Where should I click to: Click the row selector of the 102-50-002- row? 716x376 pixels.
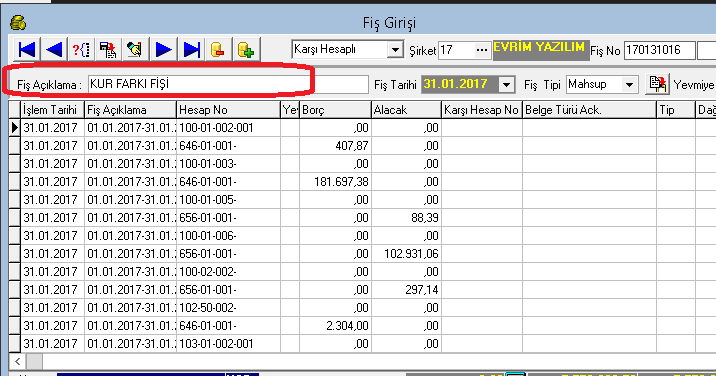[x=15, y=308]
